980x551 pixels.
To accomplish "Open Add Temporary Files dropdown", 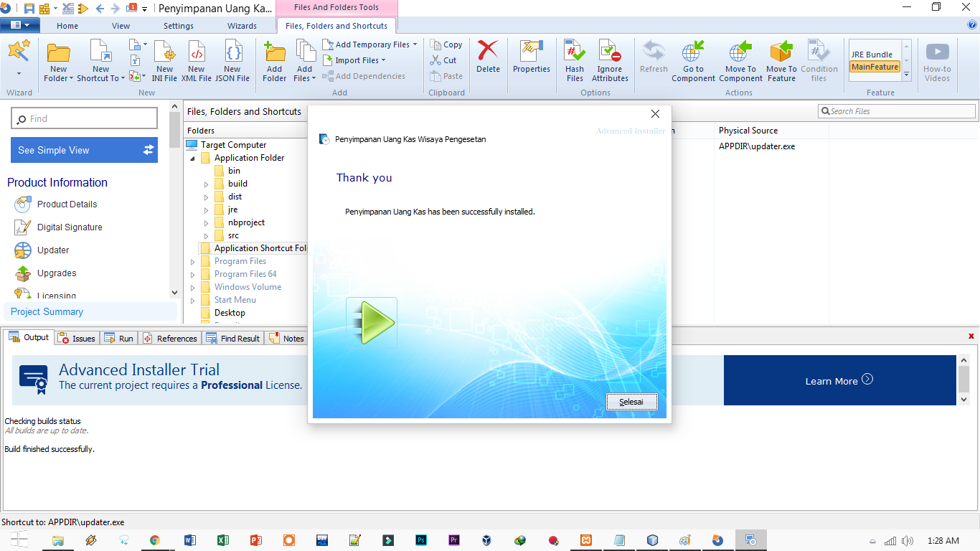I will click(369, 44).
